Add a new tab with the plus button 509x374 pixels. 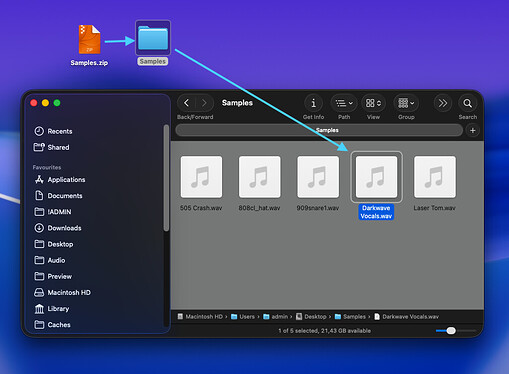tap(473, 130)
